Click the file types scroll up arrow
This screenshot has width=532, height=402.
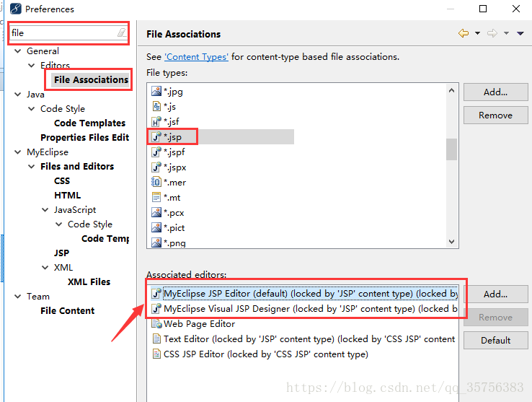pyautogui.click(x=451, y=90)
